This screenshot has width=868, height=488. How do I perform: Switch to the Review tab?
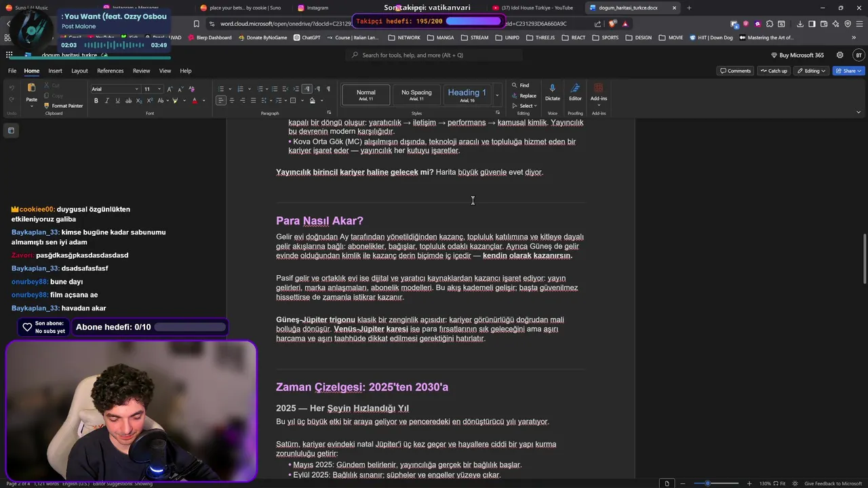coord(141,70)
